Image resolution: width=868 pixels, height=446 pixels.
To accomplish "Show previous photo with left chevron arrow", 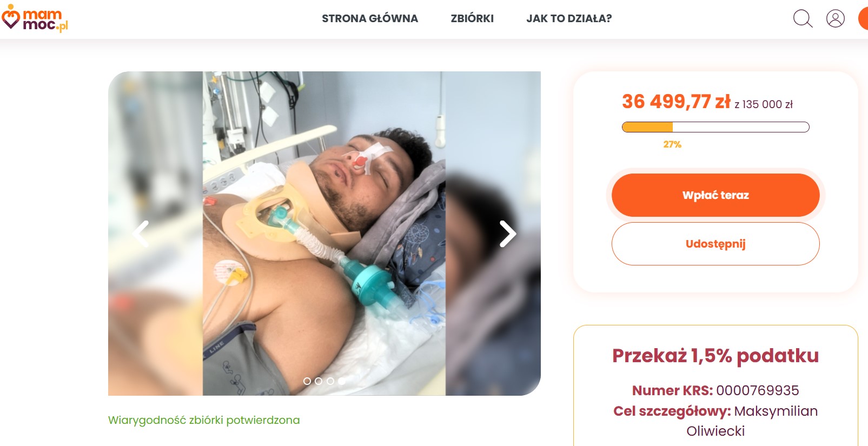I will click(141, 234).
